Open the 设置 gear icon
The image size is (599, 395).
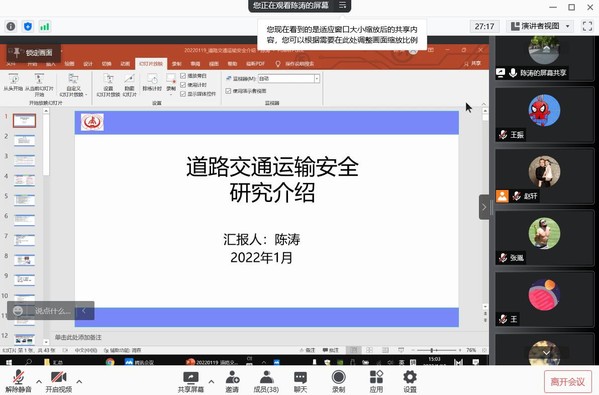(410, 377)
